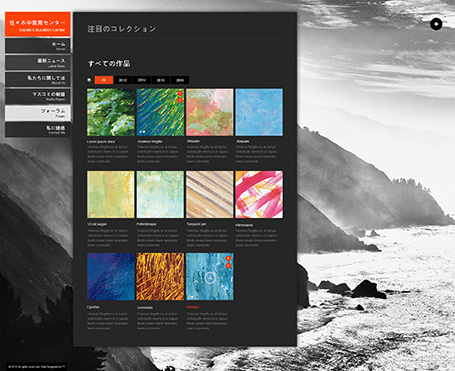Image resolution: width=455 pixels, height=371 pixels.
Task: Click the orange site logo banner
Action: 38,24
